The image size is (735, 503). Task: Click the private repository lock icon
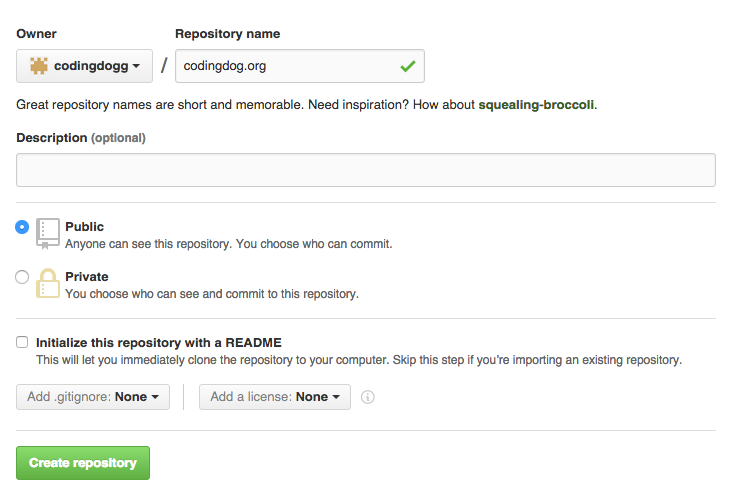[48, 283]
